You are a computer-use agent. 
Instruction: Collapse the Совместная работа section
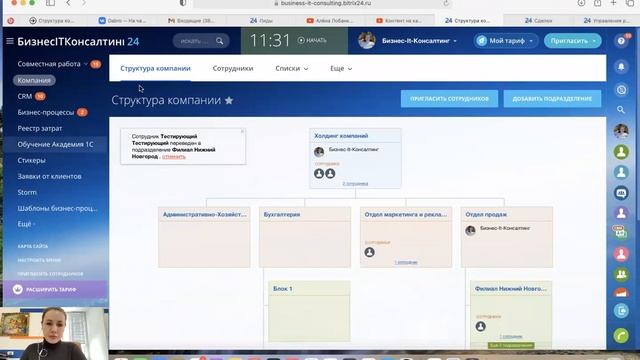pos(85,64)
